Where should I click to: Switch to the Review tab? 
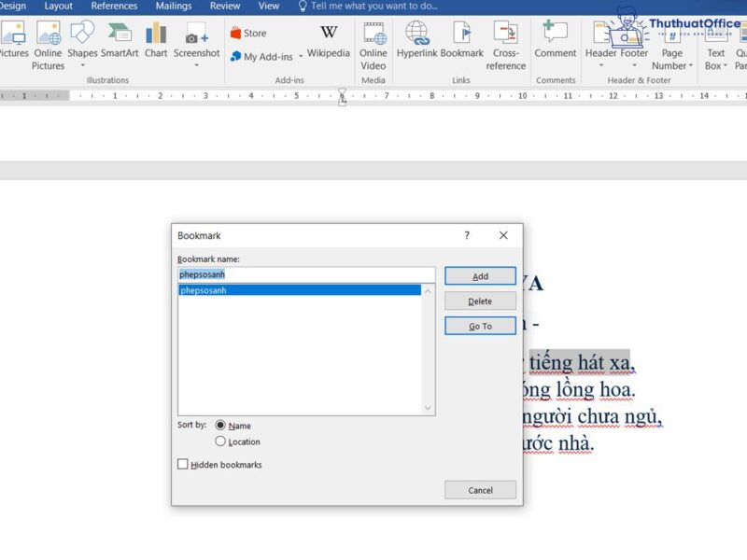[x=225, y=7]
